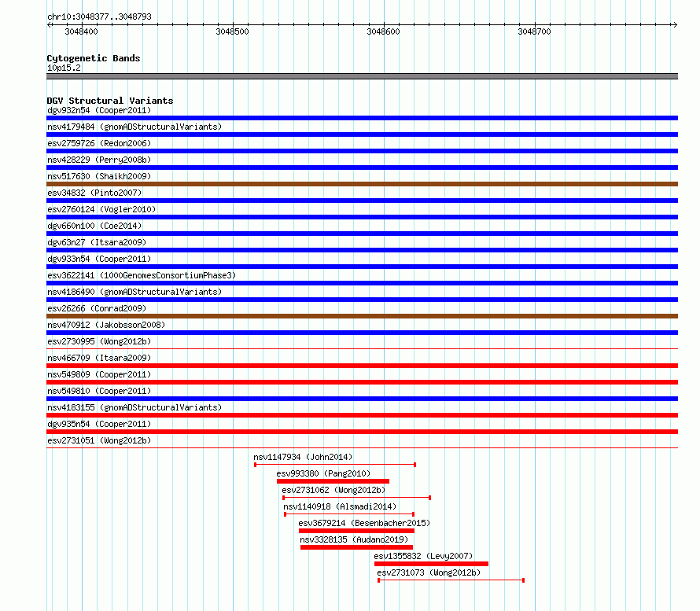Select esv2730995 (Wong2012b) variant label
The height and width of the screenshot is (611, 700).
pyautogui.click(x=99, y=341)
